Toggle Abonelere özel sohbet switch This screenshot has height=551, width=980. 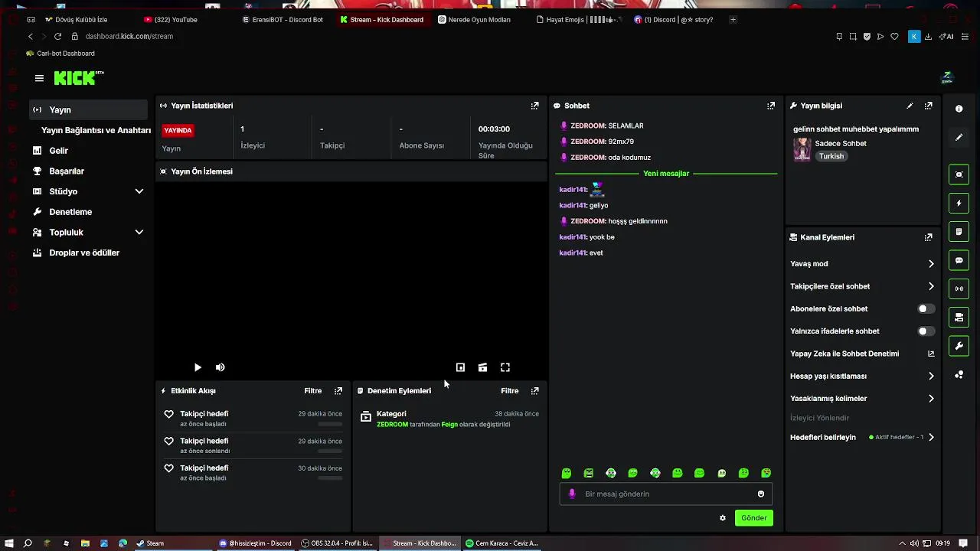click(926, 309)
